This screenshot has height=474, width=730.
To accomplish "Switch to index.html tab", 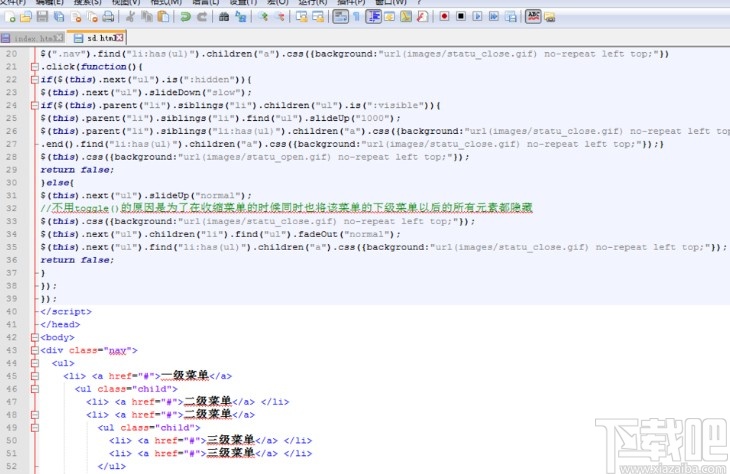I will point(33,38).
